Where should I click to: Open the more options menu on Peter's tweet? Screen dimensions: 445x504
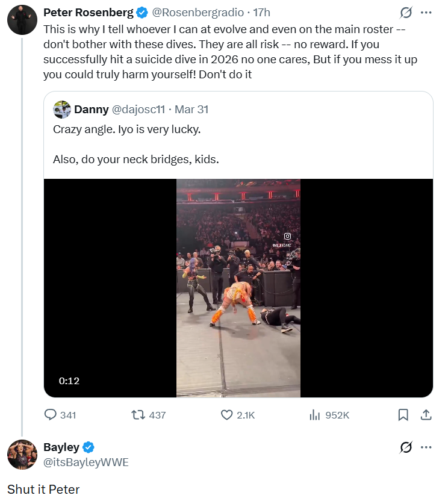click(x=426, y=13)
